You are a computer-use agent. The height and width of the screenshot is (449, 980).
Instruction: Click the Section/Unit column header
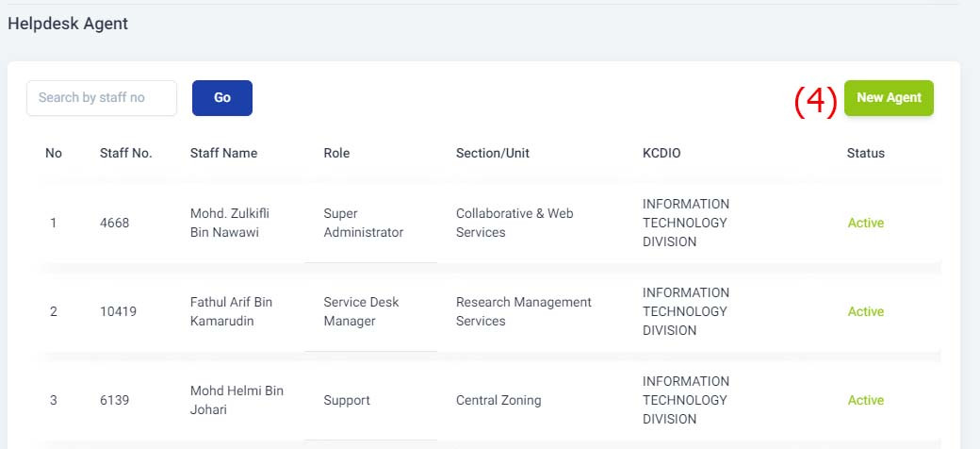coord(493,153)
